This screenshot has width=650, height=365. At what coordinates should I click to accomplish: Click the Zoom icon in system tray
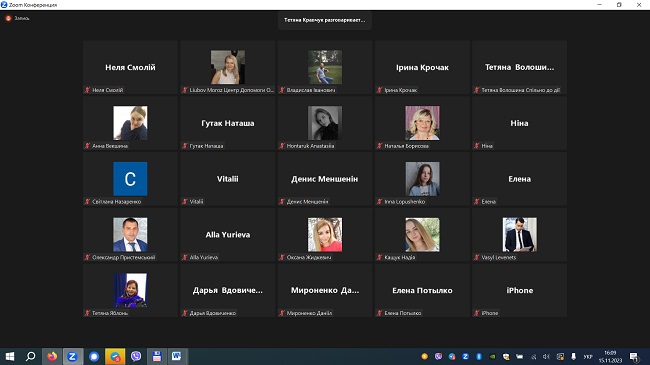click(x=466, y=356)
